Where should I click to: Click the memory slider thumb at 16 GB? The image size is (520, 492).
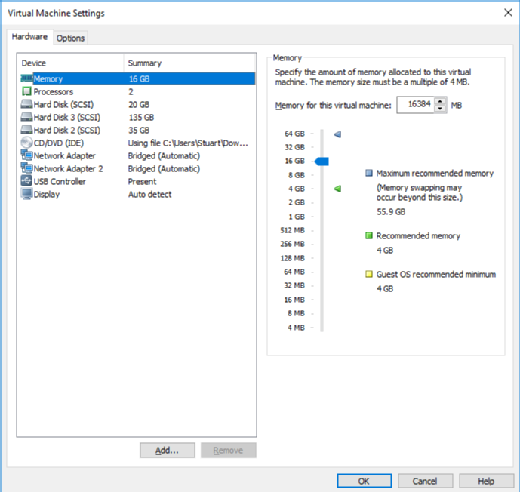[x=322, y=161]
